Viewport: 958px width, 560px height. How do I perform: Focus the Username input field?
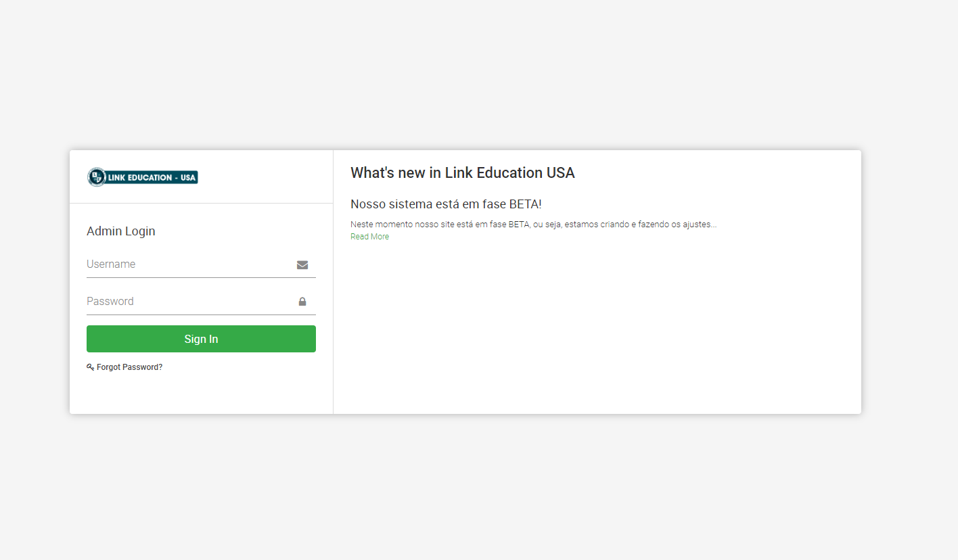tap(189, 264)
